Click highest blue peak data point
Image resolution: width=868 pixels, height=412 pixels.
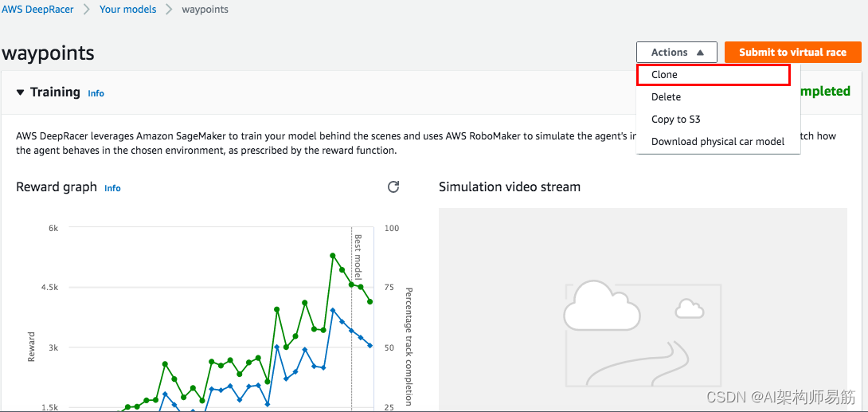click(333, 310)
